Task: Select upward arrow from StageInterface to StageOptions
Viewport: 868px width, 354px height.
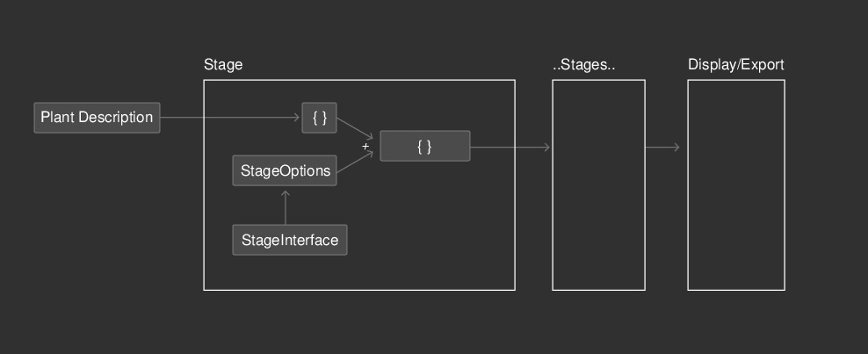Action: [286, 207]
